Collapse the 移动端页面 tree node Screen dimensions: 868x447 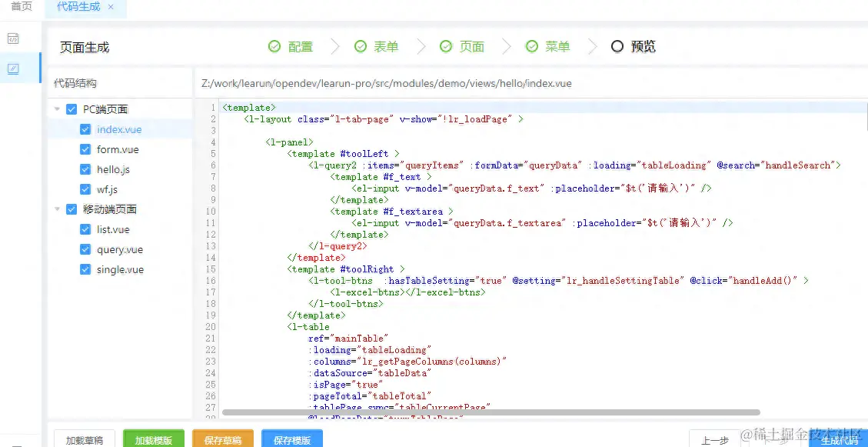tap(57, 209)
